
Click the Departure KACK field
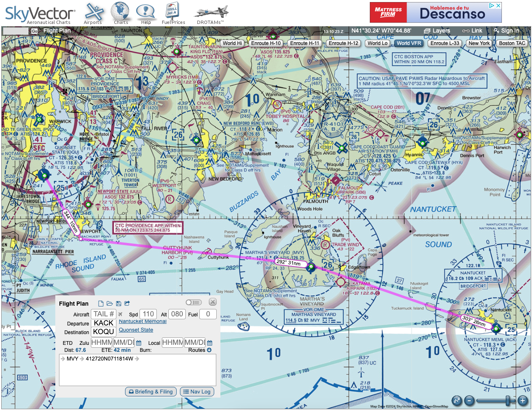104,323
